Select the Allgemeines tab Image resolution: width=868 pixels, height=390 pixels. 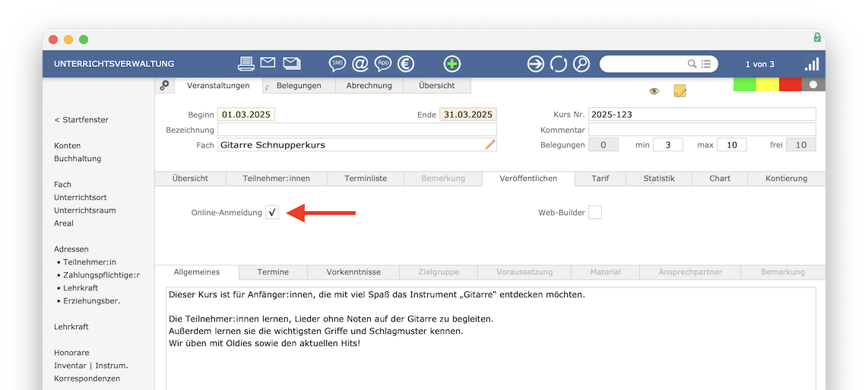197,272
